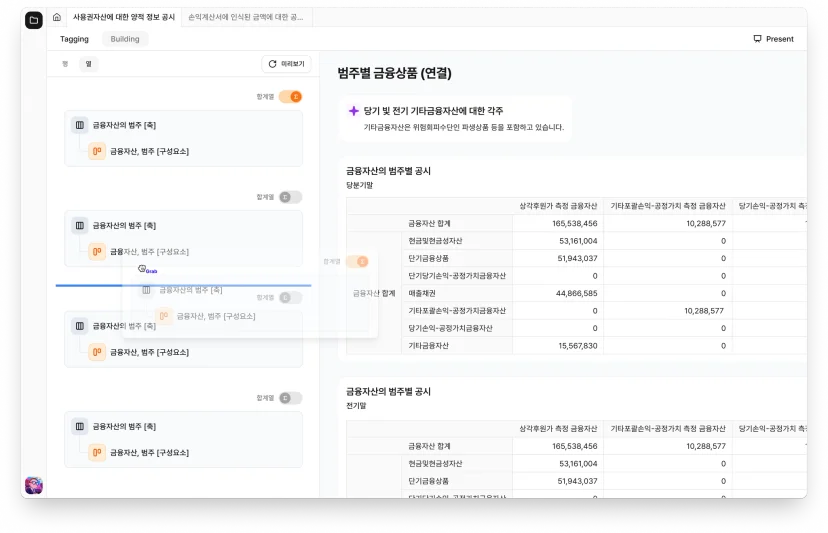
Task: Click the axis column icon in the first card
Action: tap(80, 125)
